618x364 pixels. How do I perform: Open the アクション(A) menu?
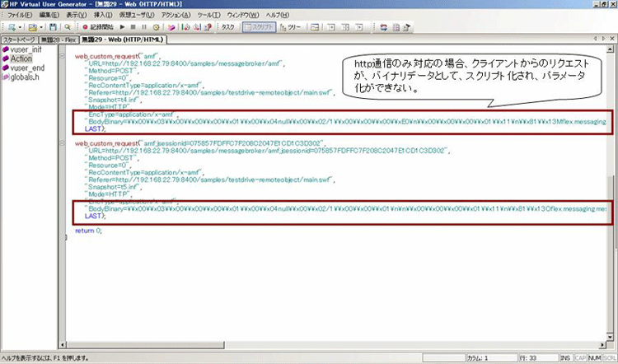point(176,15)
